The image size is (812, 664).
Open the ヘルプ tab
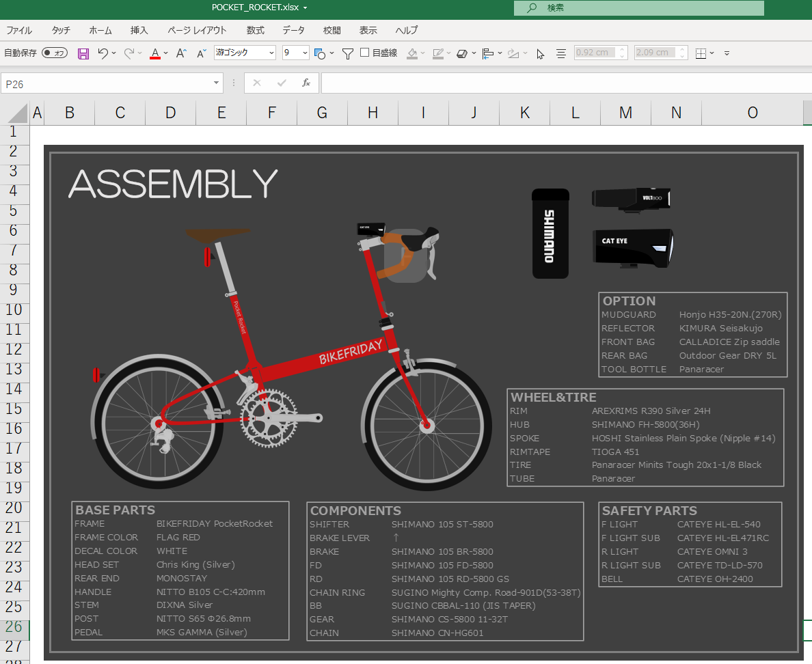point(407,31)
